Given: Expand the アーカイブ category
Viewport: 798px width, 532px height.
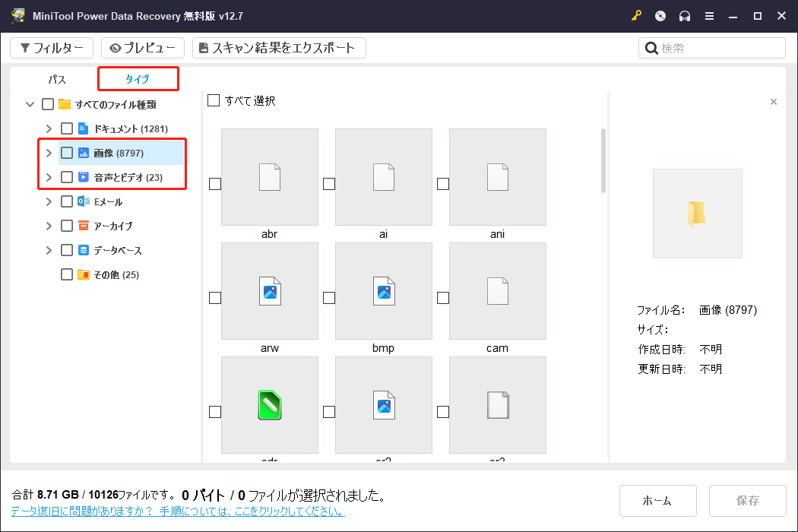Looking at the screenshot, I should click(x=48, y=225).
